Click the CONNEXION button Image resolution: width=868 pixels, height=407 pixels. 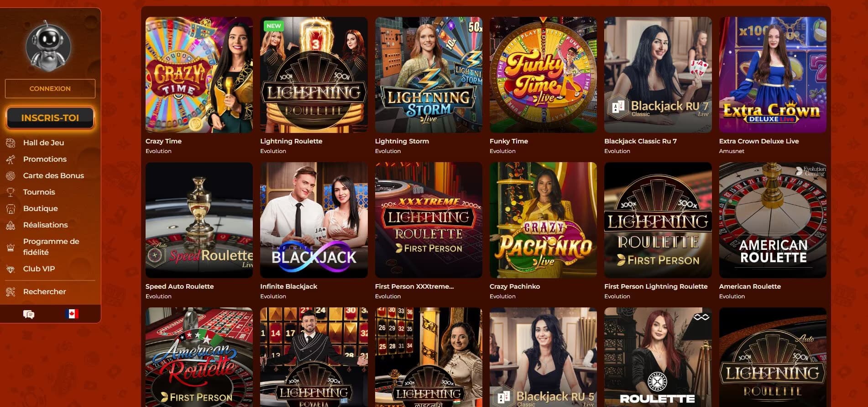(50, 89)
